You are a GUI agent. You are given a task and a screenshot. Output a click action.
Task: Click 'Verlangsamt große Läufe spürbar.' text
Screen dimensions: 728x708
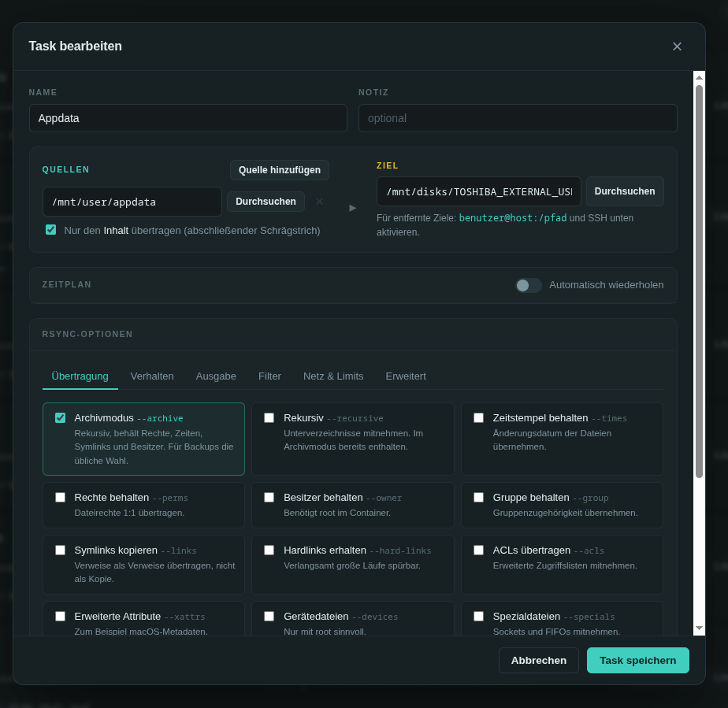click(x=352, y=565)
